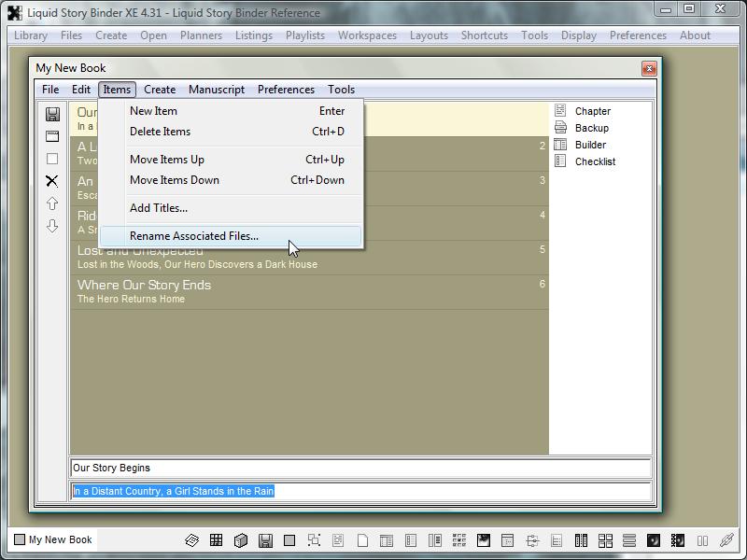Open the Builder associated file
Screen dimensions: 747x560
click(x=590, y=145)
